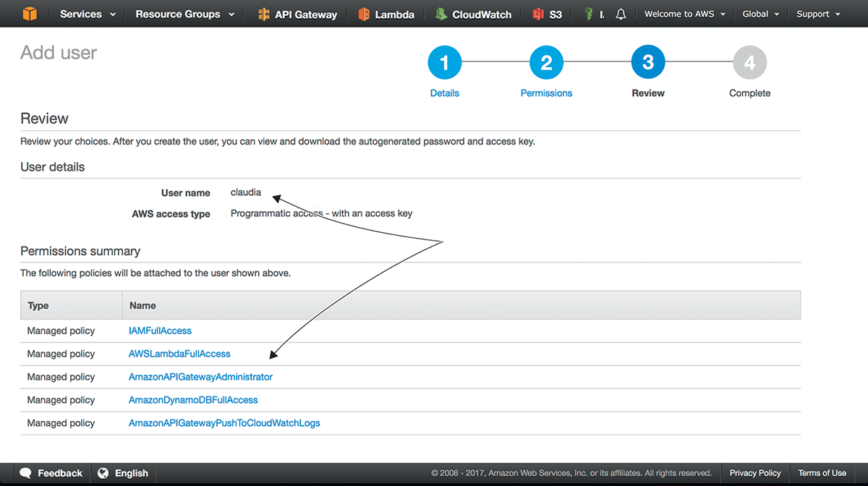Open the IAMFullAccess policy link
868x486 pixels.
(160, 331)
